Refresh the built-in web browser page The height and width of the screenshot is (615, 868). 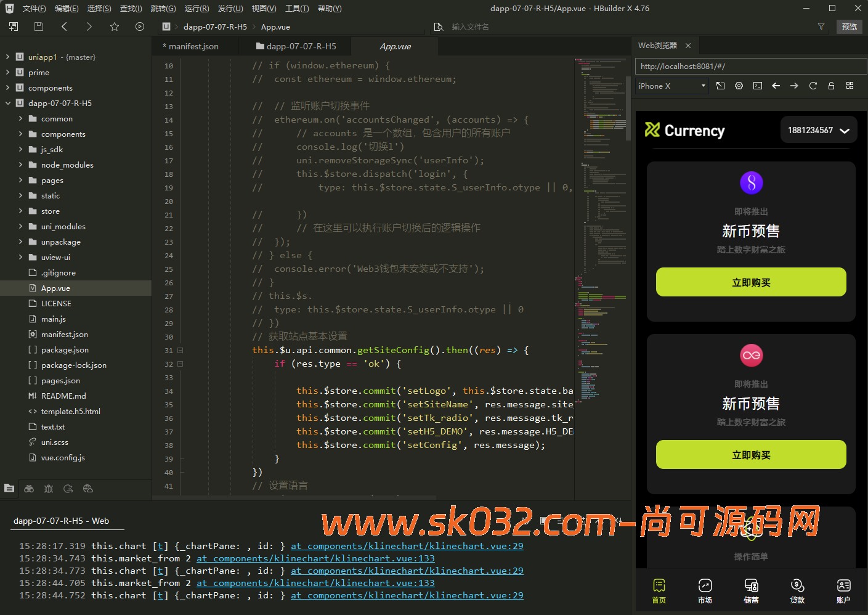[x=813, y=86]
